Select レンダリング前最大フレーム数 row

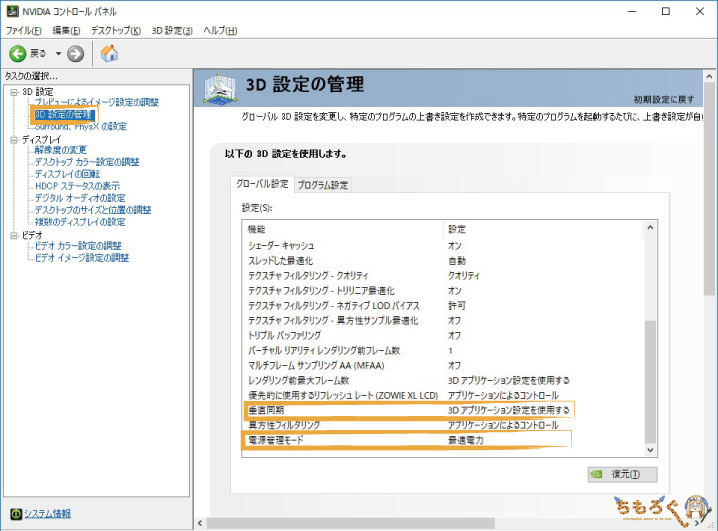(x=443, y=380)
